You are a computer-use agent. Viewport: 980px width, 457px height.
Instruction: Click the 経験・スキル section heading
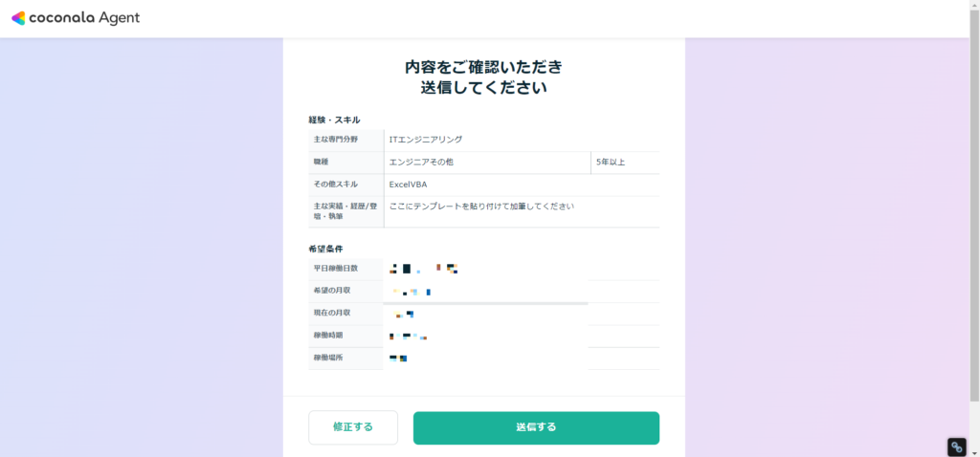[334, 120]
